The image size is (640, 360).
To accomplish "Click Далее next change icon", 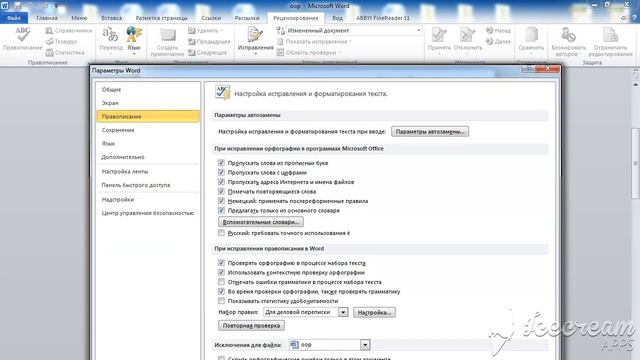I will pos(489,42).
